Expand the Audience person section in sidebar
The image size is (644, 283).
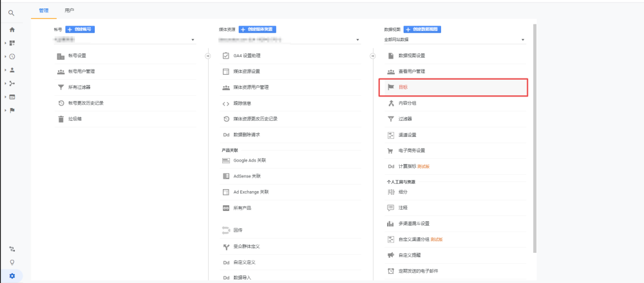coord(12,70)
